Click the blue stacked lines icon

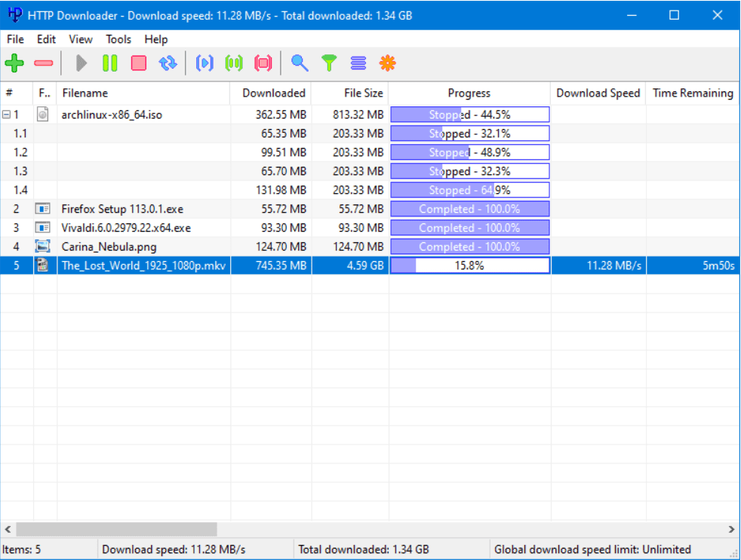point(358,63)
